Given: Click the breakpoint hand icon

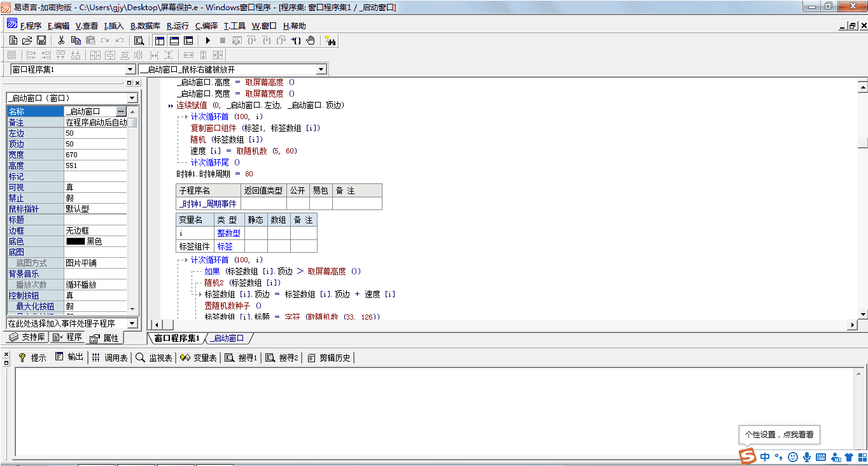Looking at the screenshot, I should pos(311,40).
